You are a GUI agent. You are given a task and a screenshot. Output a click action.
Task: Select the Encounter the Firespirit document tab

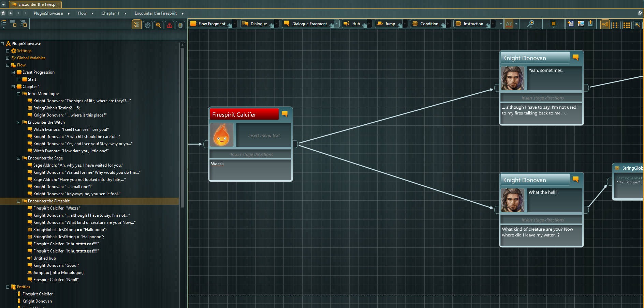pos(35,4)
